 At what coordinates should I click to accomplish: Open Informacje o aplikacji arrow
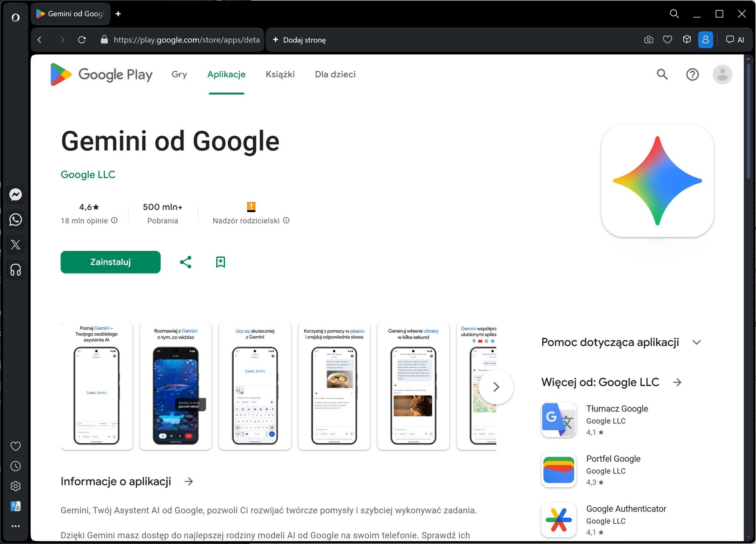[189, 481]
